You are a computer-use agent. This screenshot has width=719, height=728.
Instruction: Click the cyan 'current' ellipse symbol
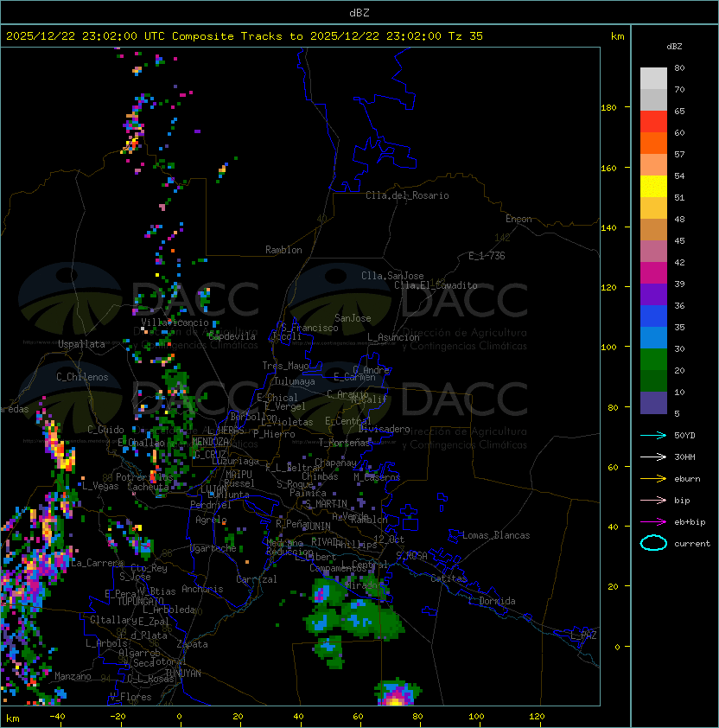(653, 543)
